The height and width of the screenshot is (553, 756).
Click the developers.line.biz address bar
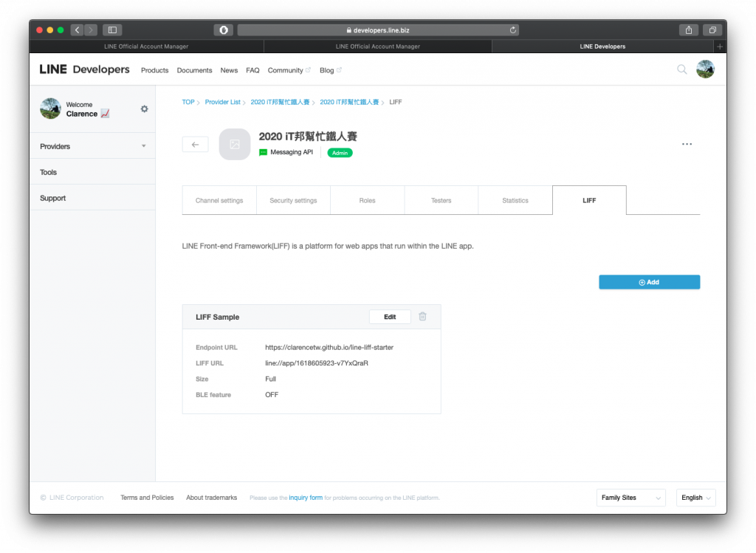tap(379, 30)
